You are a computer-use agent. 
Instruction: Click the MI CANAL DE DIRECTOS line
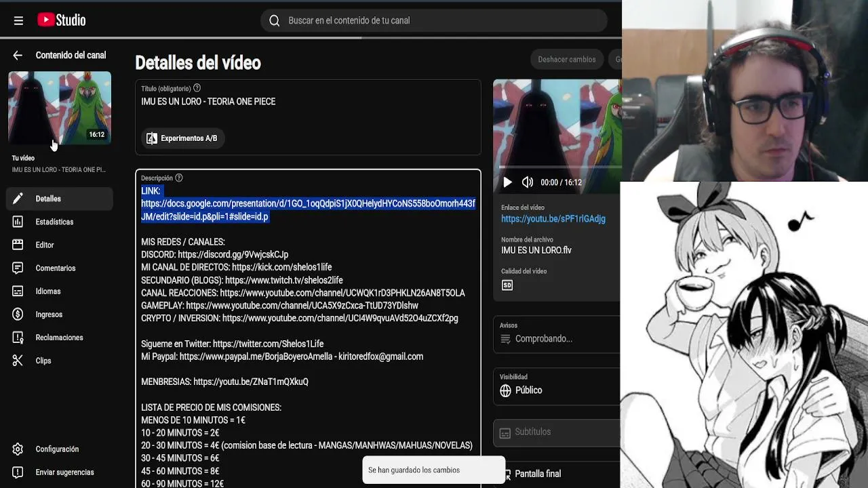(237, 267)
